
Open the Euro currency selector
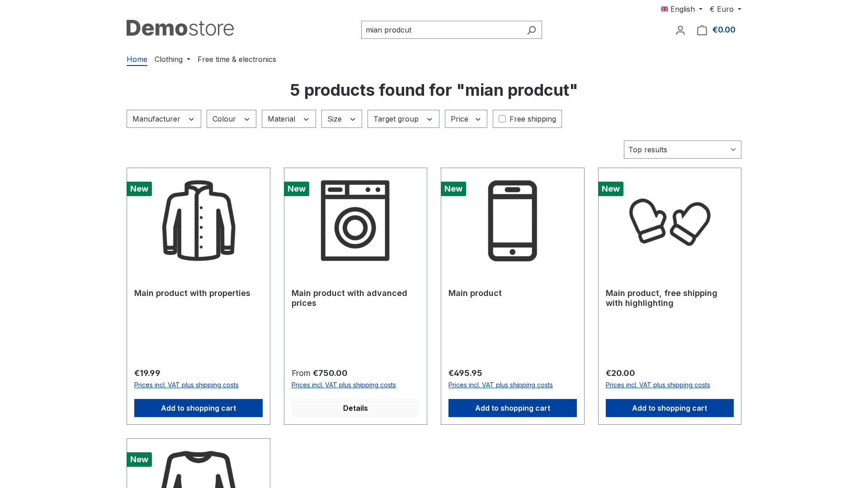pos(725,9)
